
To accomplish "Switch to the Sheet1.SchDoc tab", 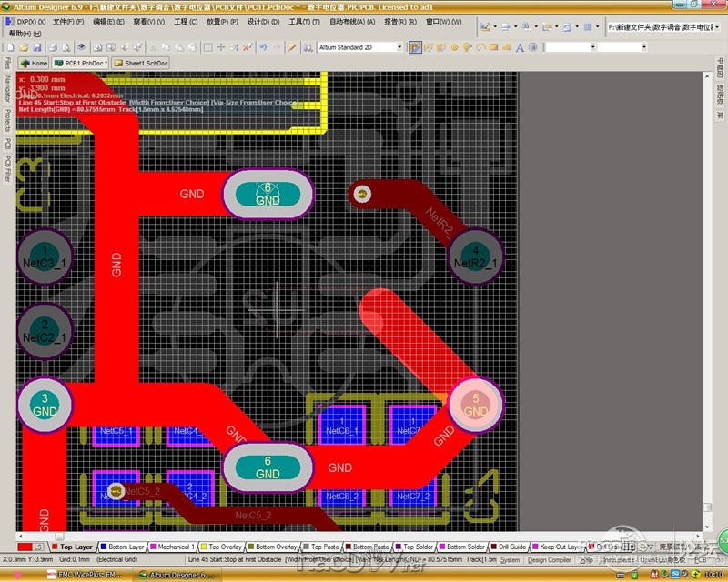I will pos(142,64).
